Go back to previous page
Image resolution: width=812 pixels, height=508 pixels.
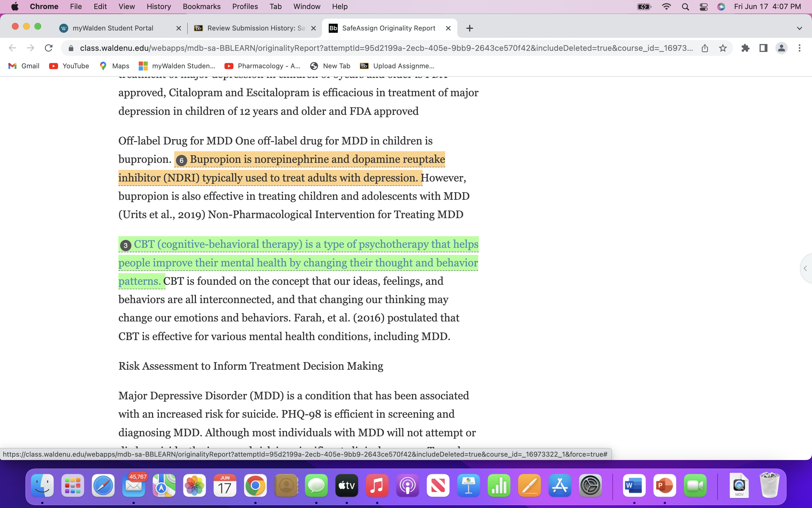click(x=12, y=48)
